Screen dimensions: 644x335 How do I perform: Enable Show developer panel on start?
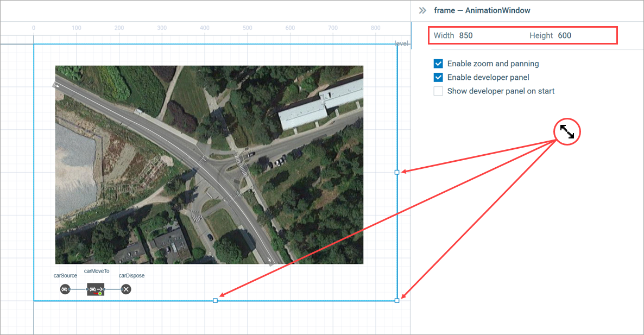pyautogui.click(x=438, y=91)
